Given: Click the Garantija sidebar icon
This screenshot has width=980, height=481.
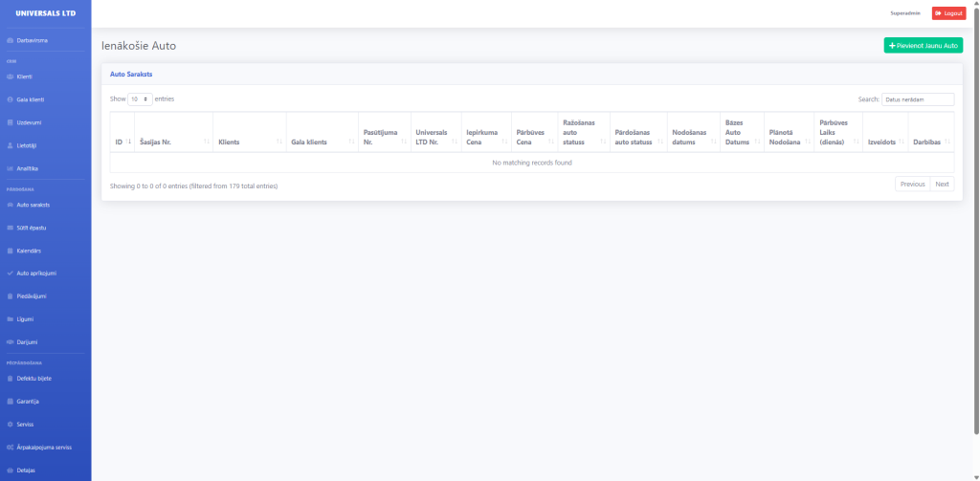Looking at the screenshot, I should 10,401.
